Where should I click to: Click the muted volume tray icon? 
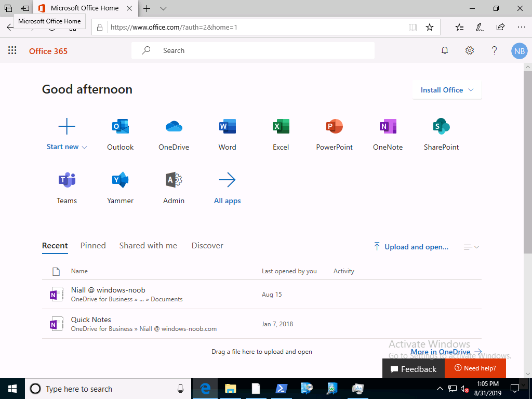click(464, 389)
